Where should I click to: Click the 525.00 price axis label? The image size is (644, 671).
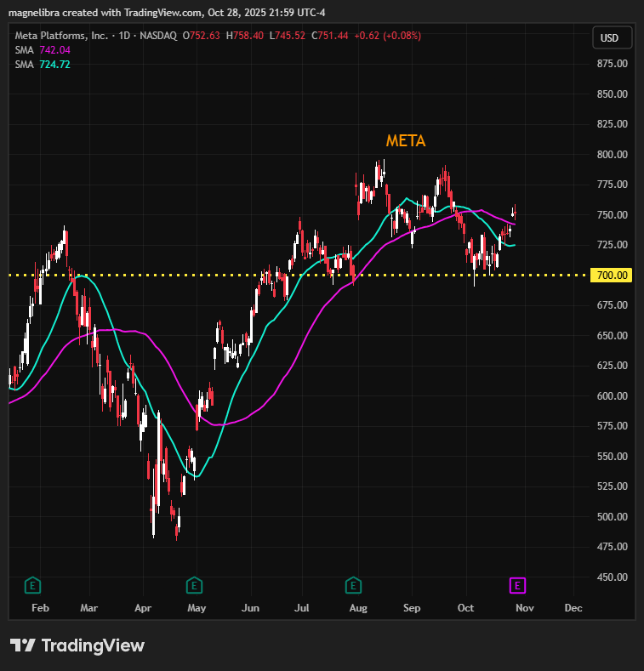[x=613, y=486]
